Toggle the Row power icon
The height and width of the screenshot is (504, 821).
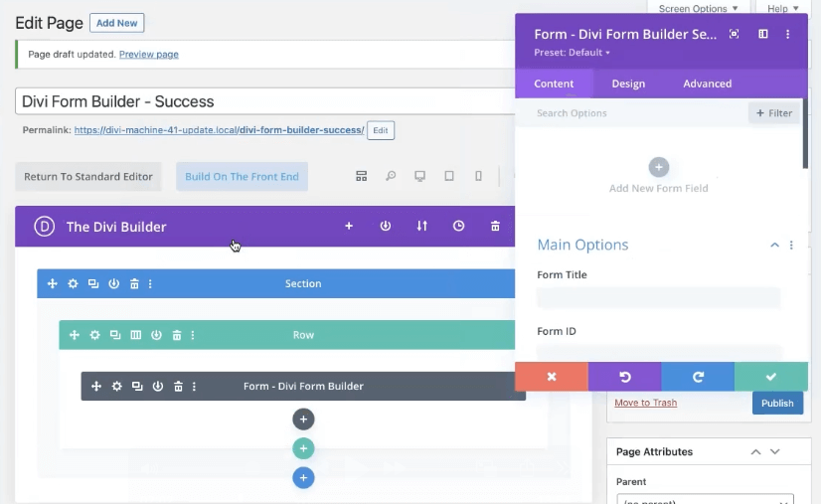pyautogui.click(x=156, y=335)
